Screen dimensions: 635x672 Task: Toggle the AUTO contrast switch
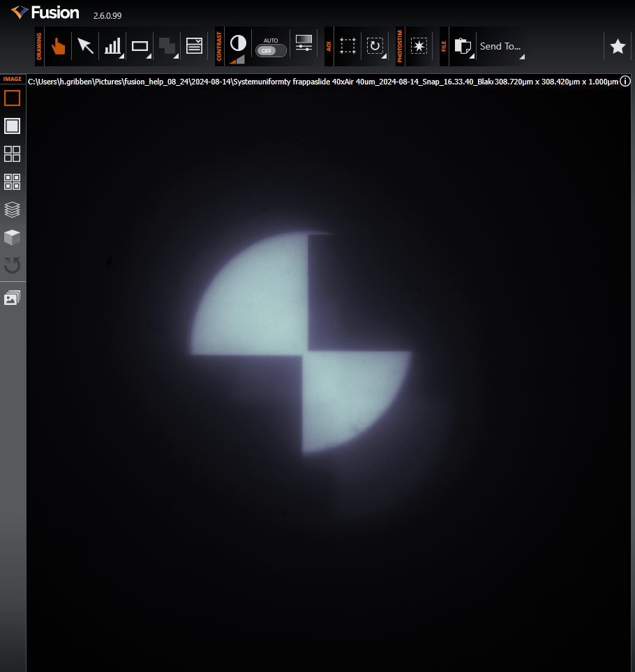pyautogui.click(x=270, y=50)
